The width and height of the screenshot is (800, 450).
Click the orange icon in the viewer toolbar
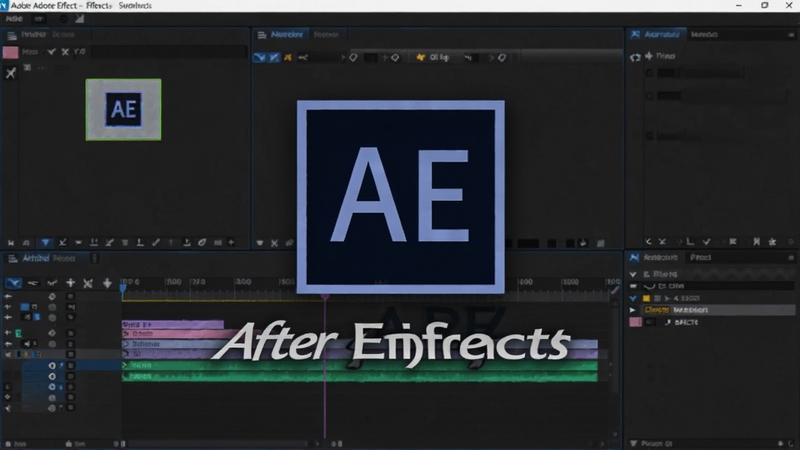click(288, 58)
